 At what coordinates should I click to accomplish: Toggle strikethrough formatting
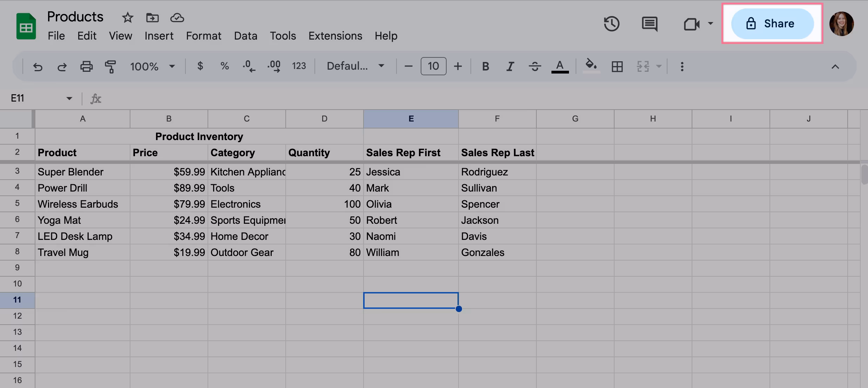[535, 66]
